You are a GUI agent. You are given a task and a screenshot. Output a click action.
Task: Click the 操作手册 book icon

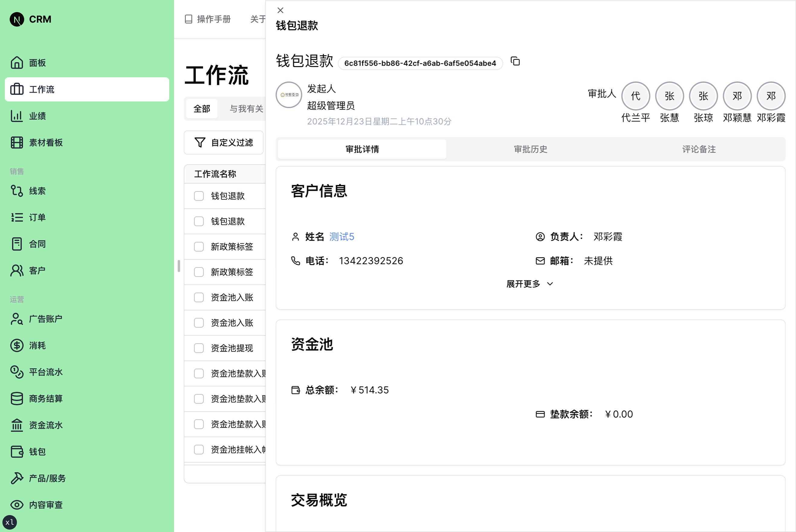pyautogui.click(x=189, y=19)
